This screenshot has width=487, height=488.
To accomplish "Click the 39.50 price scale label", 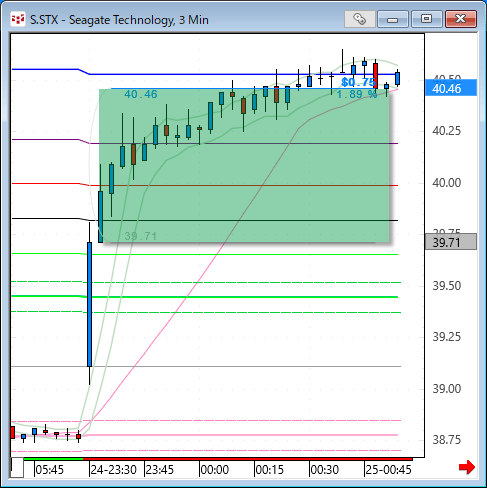I will tap(447, 286).
